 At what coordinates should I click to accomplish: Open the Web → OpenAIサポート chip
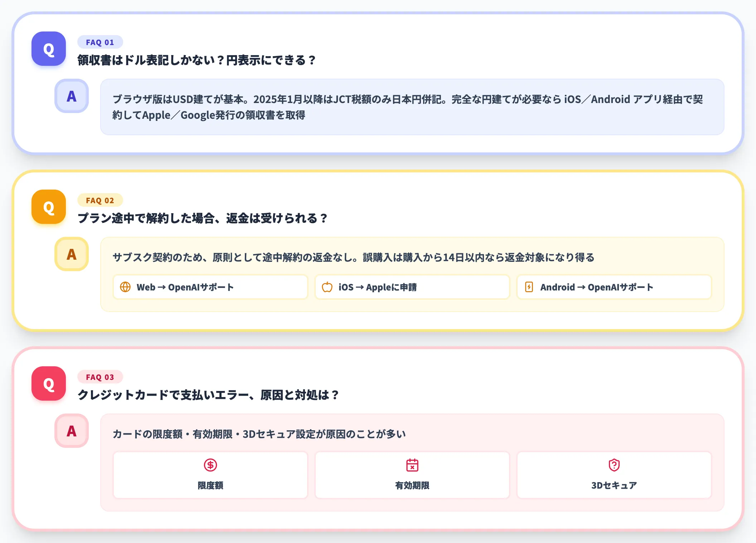[210, 287]
